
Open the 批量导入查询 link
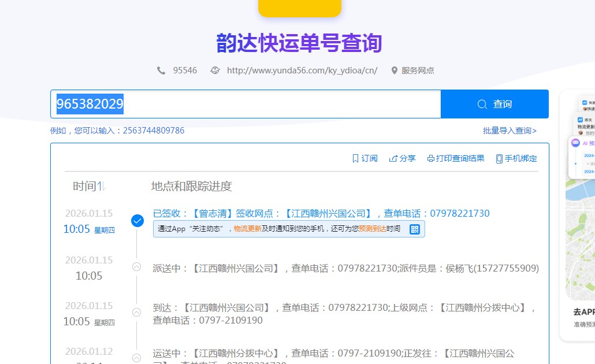[x=510, y=131]
